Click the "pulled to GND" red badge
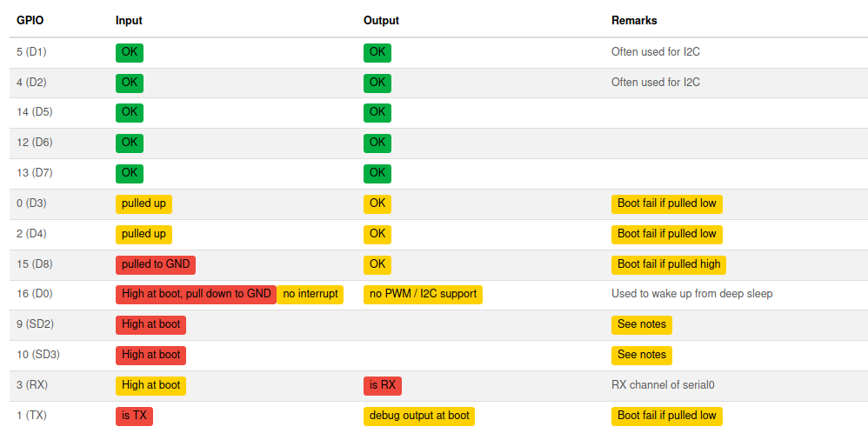This screenshot has height=440, width=868. tap(156, 264)
